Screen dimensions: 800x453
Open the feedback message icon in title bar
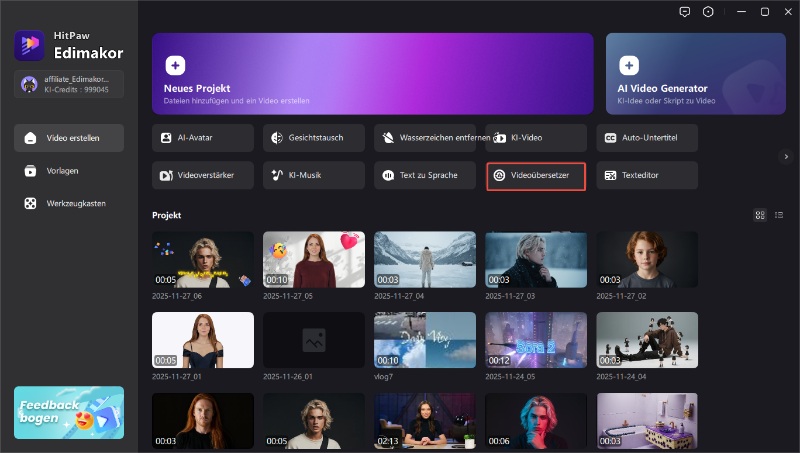(684, 12)
